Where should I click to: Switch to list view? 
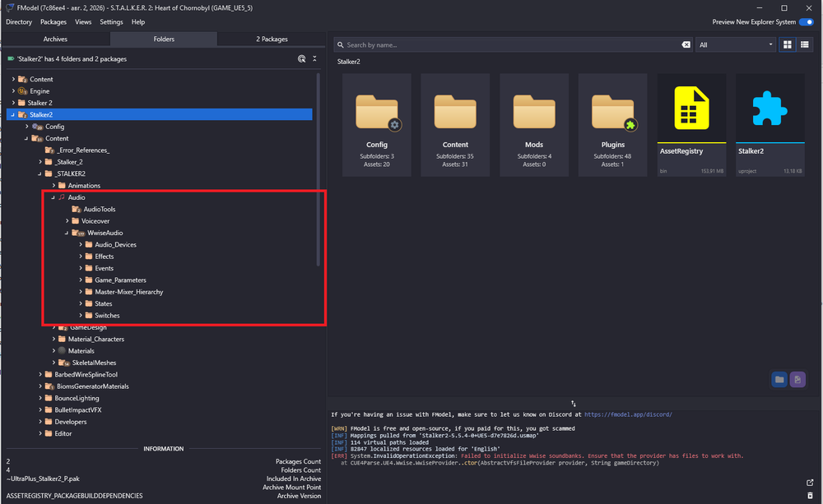coord(804,44)
